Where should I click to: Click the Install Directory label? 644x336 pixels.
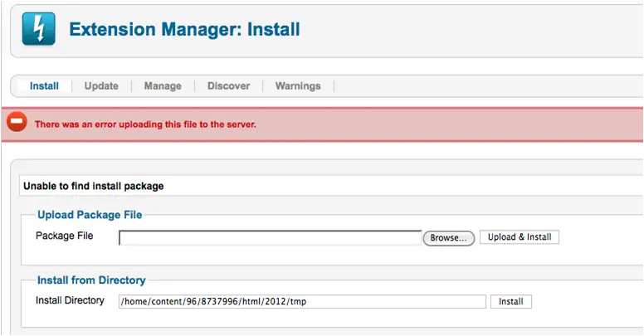point(70,300)
